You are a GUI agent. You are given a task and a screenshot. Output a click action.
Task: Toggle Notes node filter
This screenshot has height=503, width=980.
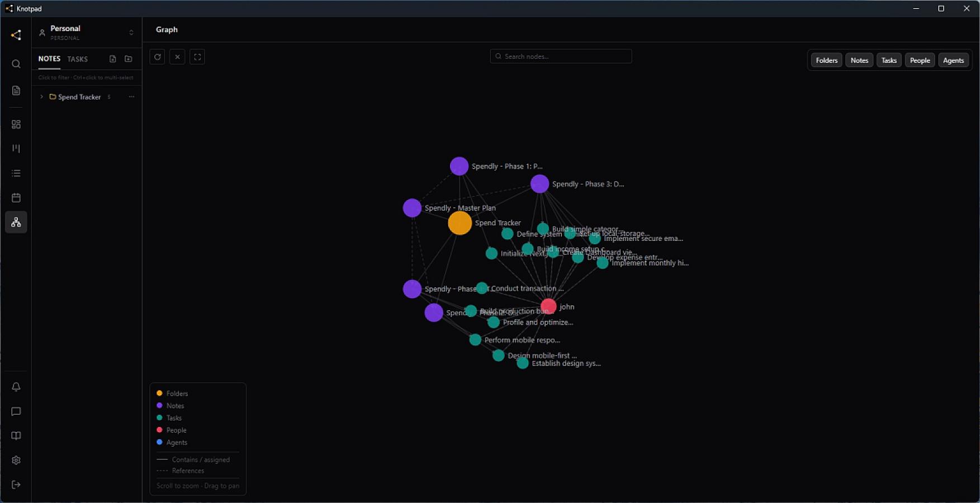[x=859, y=60]
